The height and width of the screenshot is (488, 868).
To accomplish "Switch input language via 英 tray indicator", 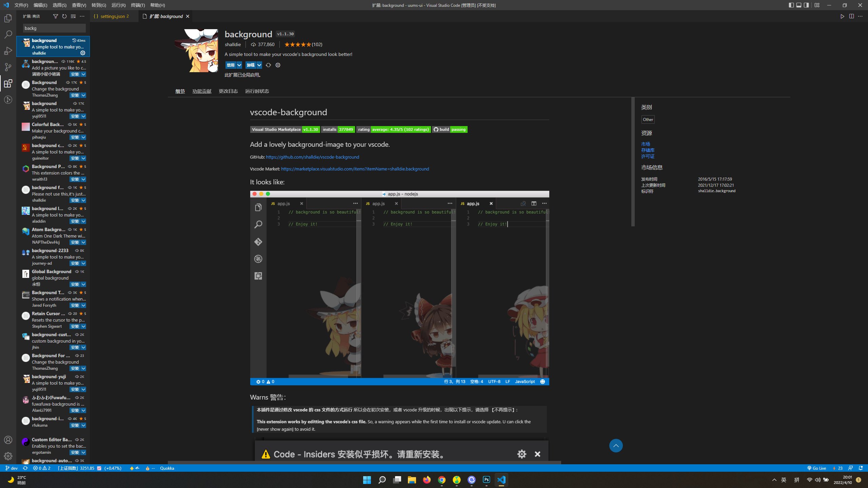I will tap(784, 480).
